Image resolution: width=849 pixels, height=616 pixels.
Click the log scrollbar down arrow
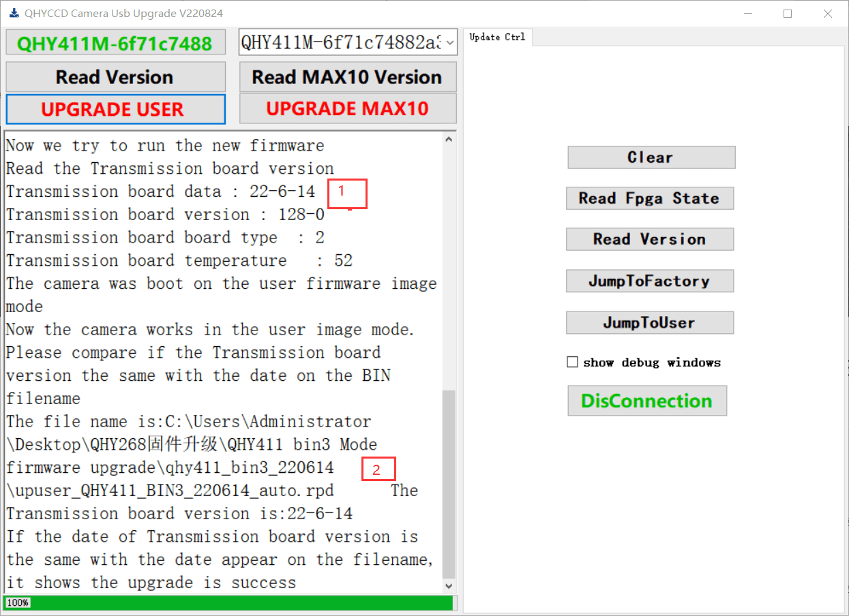(x=449, y=585)
